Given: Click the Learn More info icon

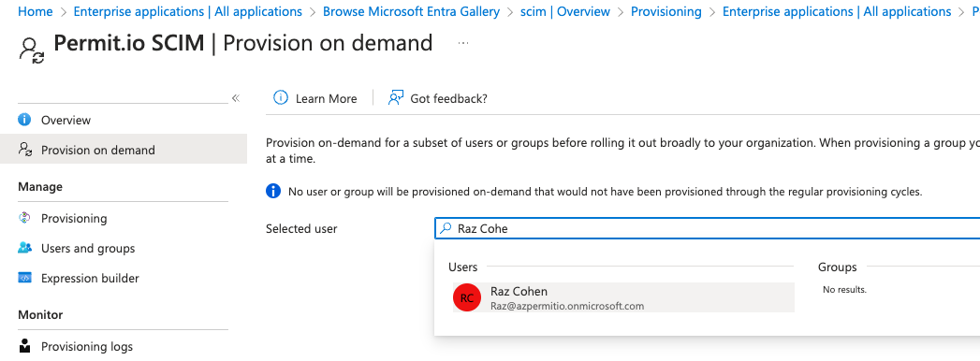Looking at the screenshot, I should [x=281, y=98].
